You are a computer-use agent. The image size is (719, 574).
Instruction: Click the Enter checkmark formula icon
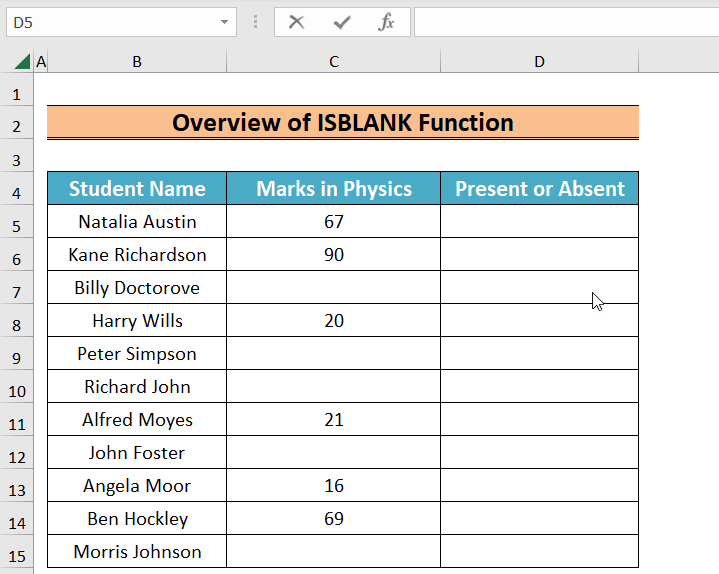coord(342,22)
